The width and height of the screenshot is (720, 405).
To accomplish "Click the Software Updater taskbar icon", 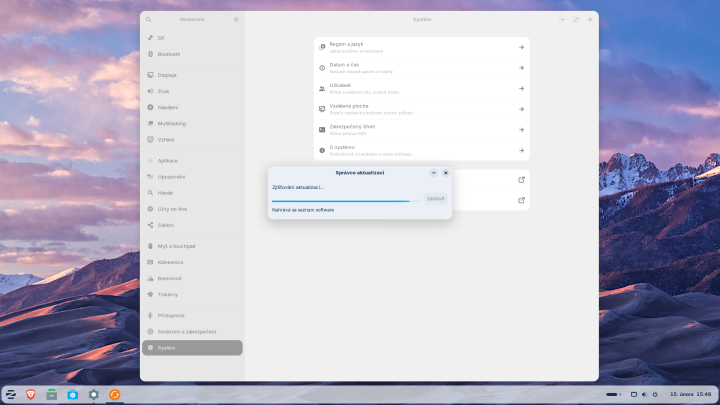I will point(114,394).
